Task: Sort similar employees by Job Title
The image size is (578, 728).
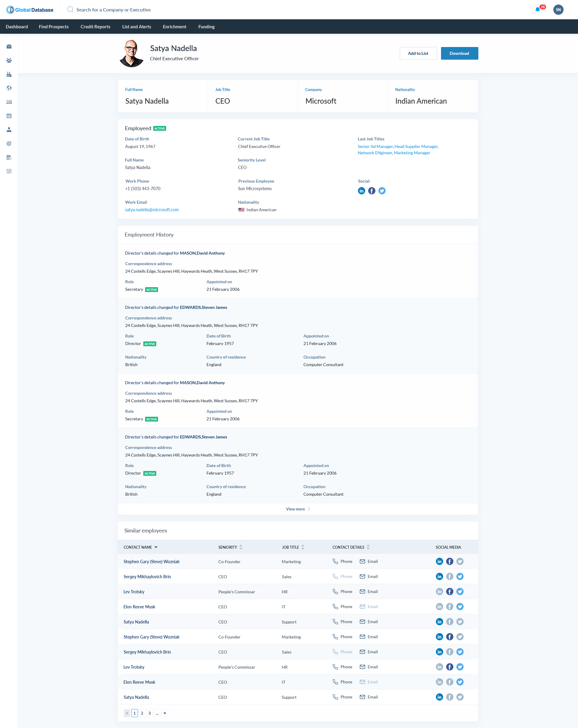Action: [303, 547]
